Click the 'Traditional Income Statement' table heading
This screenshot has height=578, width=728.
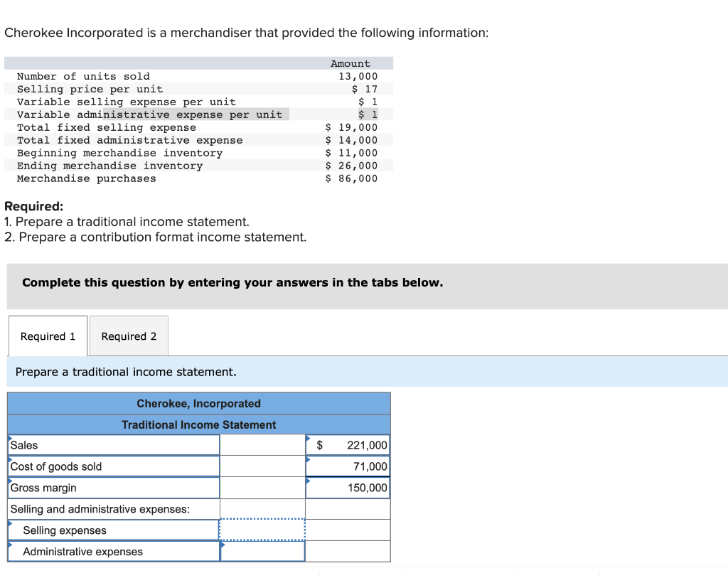199,425
